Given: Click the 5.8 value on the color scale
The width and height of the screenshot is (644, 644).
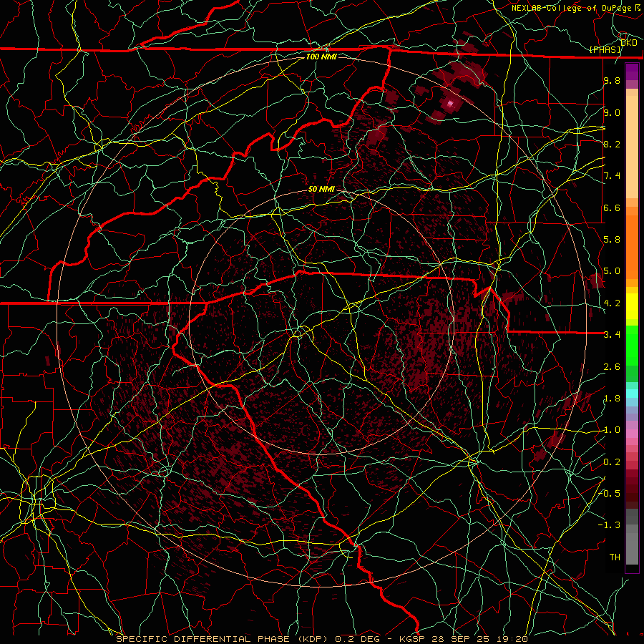Looking at the screenshot, I should pos(612,240).
